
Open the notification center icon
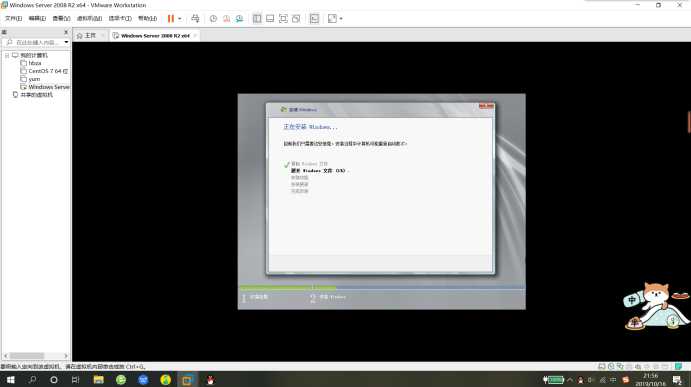677,380
